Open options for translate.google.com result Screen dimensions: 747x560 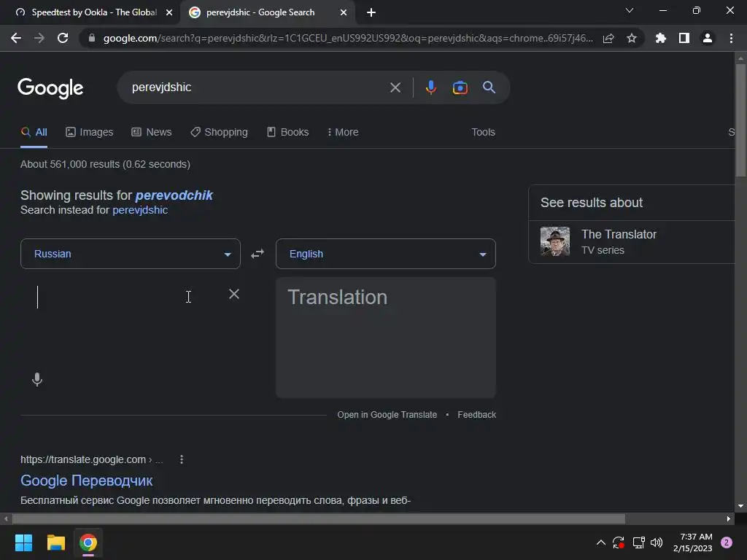(x=182, y=459)
